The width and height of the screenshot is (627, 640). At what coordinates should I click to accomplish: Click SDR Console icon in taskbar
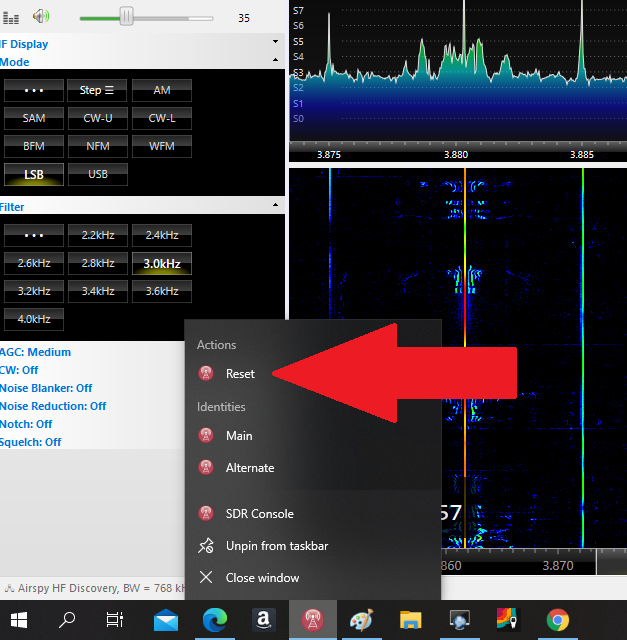pos(312,620)
